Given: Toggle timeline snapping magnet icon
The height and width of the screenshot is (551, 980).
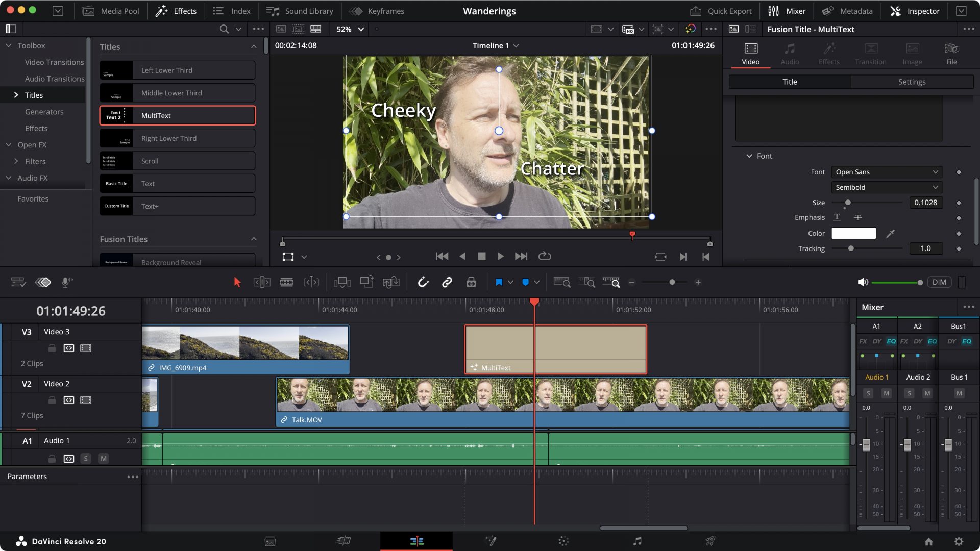Looking at the screenshot, I should point(423,282).
